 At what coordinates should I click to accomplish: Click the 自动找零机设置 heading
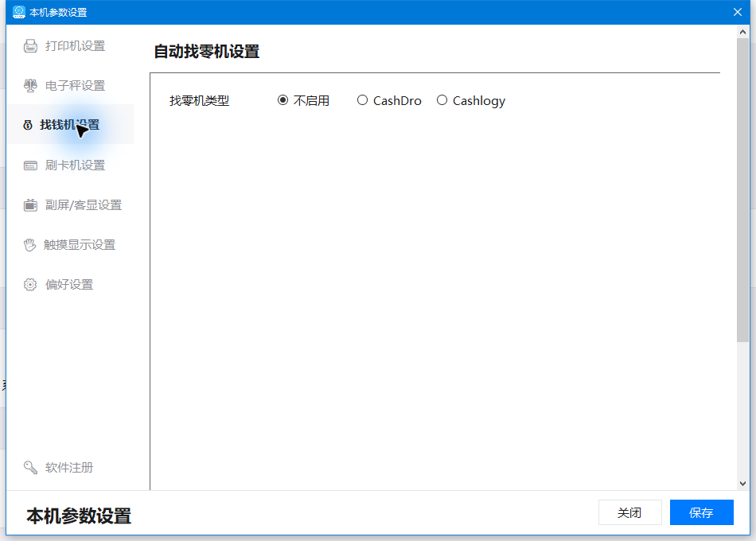point(206,52)
